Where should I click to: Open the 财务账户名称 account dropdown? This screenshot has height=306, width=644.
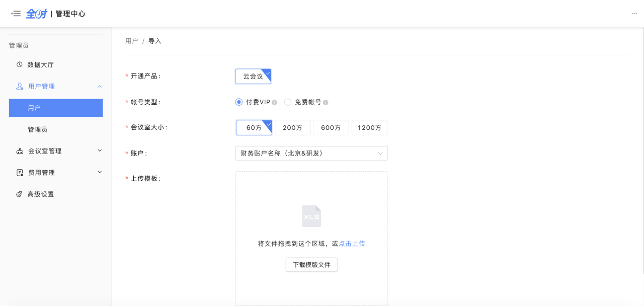(311, 154)
